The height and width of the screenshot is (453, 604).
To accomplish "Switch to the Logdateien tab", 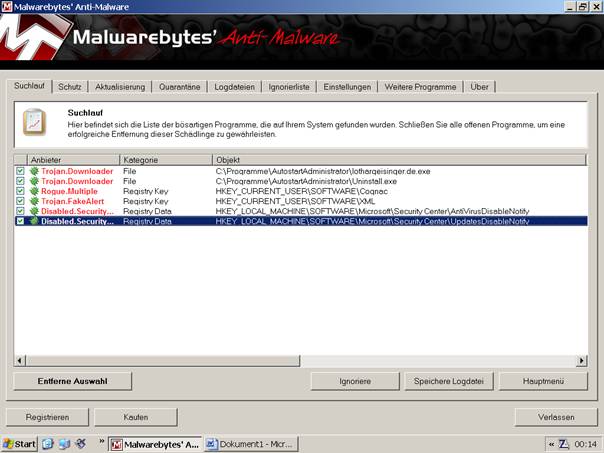I will [x=235, y=87].
